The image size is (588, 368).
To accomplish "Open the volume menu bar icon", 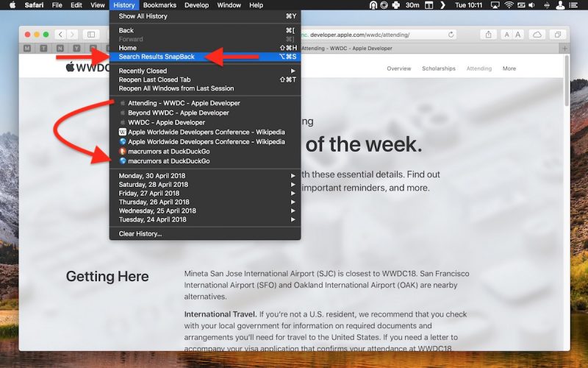I will tap(531, 5).
